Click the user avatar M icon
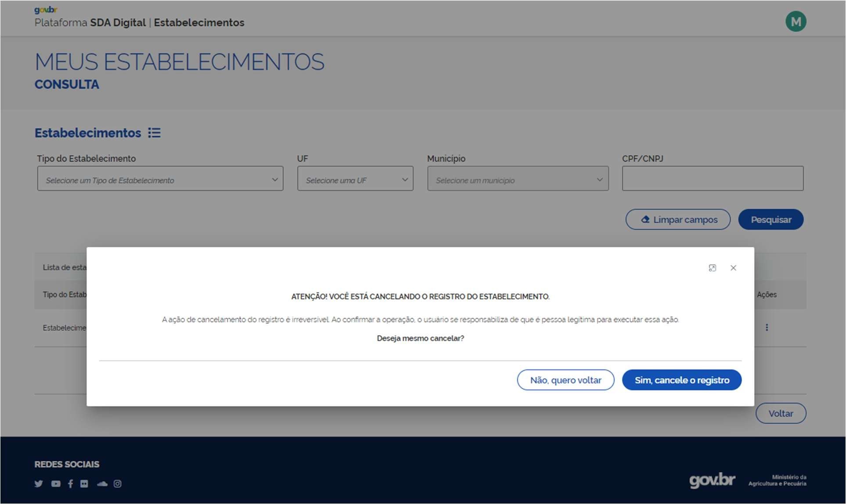846x504 pixels. coord(796,21)
